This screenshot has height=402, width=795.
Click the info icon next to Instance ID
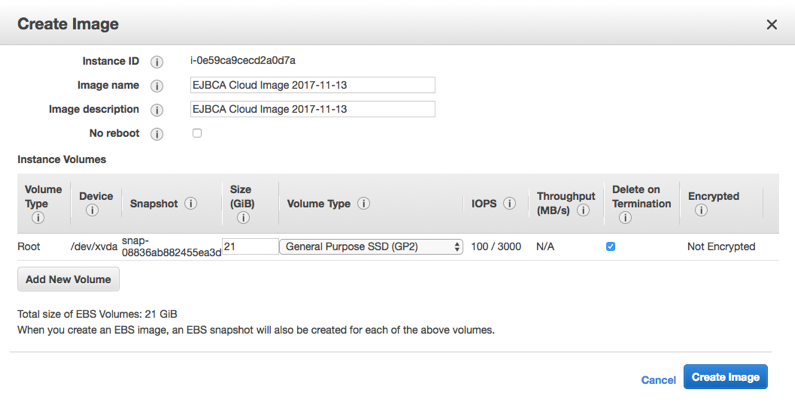tap(157, 61)
